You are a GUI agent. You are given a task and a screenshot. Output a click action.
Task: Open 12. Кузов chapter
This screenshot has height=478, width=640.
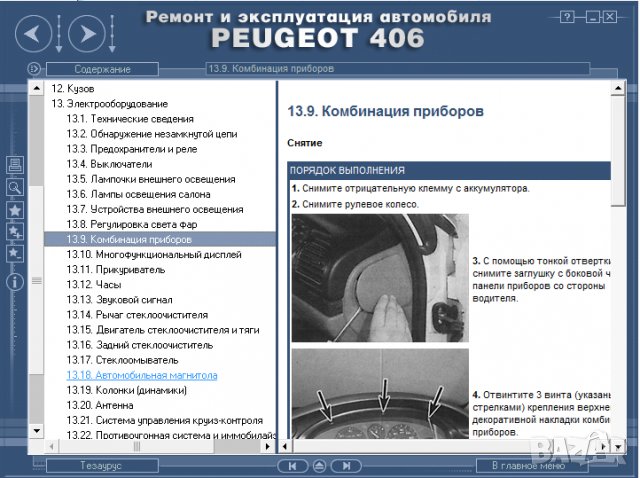[73, 89]
